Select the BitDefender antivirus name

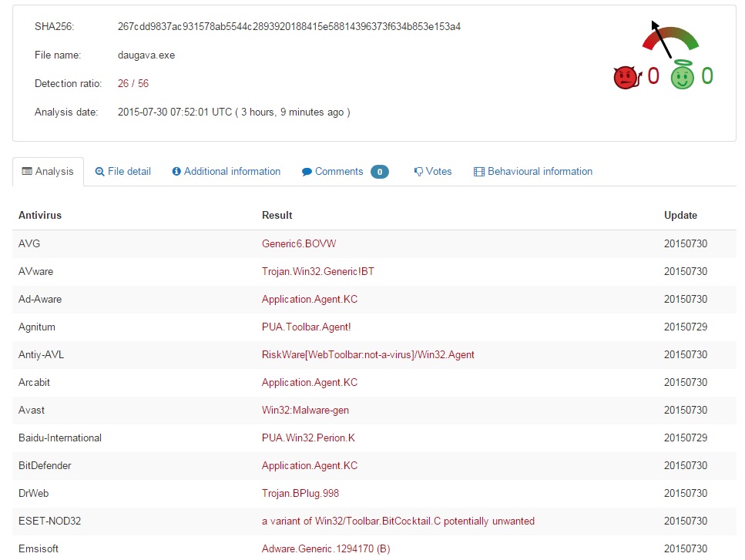click(45, 465)
